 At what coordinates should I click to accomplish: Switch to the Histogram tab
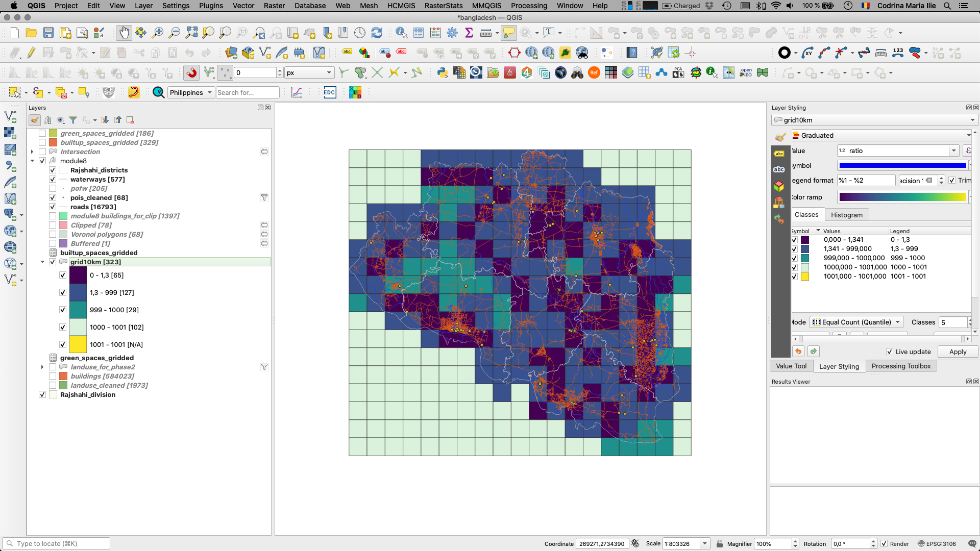click(x=847, y=215)
